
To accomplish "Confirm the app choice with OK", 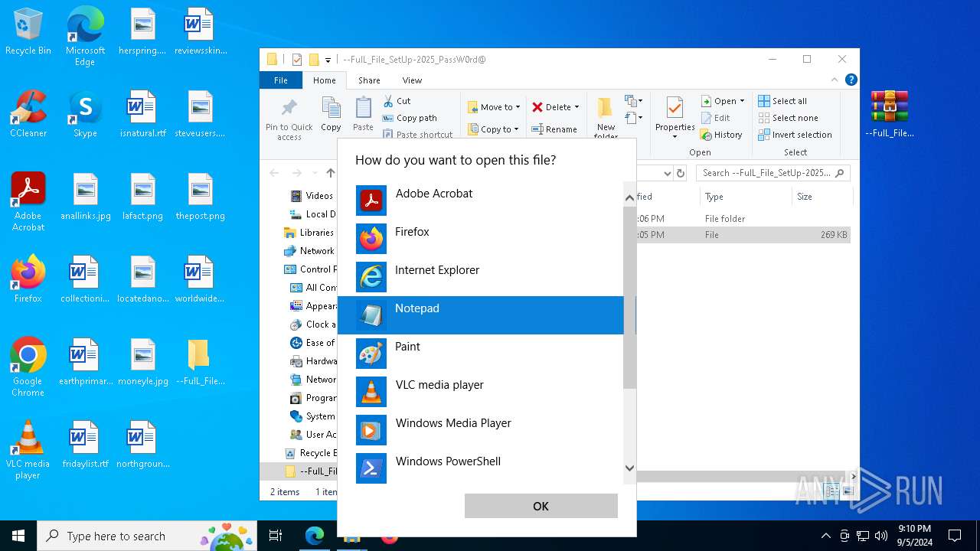I will point(541,506).
